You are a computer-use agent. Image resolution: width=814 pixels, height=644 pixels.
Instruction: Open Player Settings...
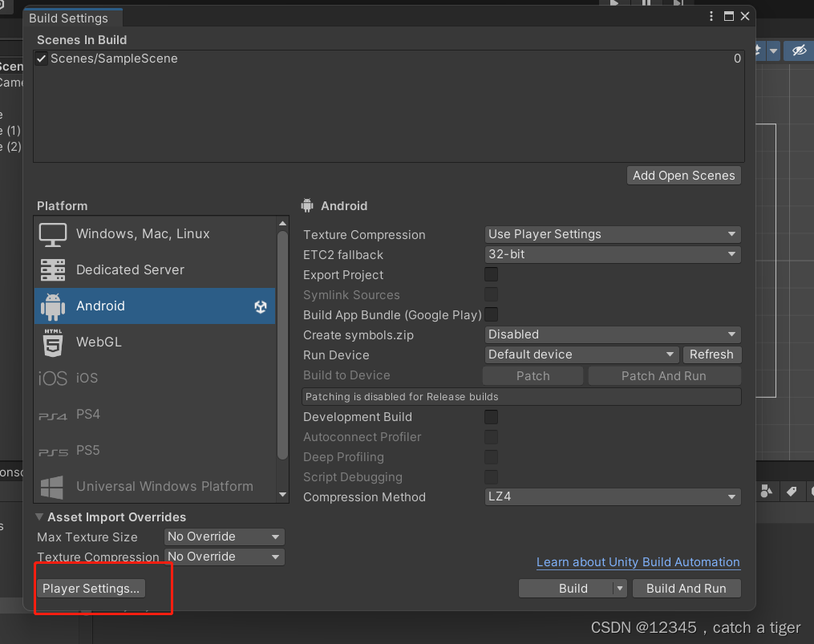[91, 589]
